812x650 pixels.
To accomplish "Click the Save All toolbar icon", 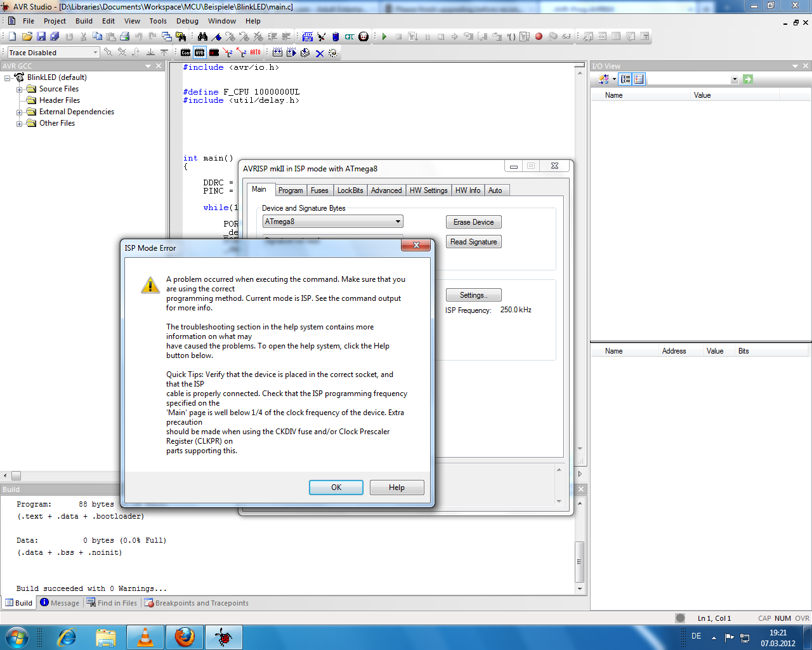I will coord(55,37).
